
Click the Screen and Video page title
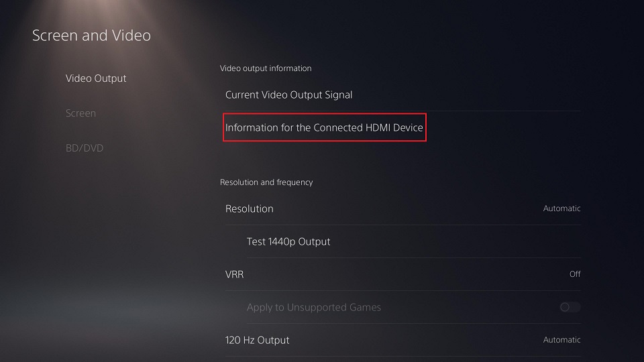tap(91, 36)
